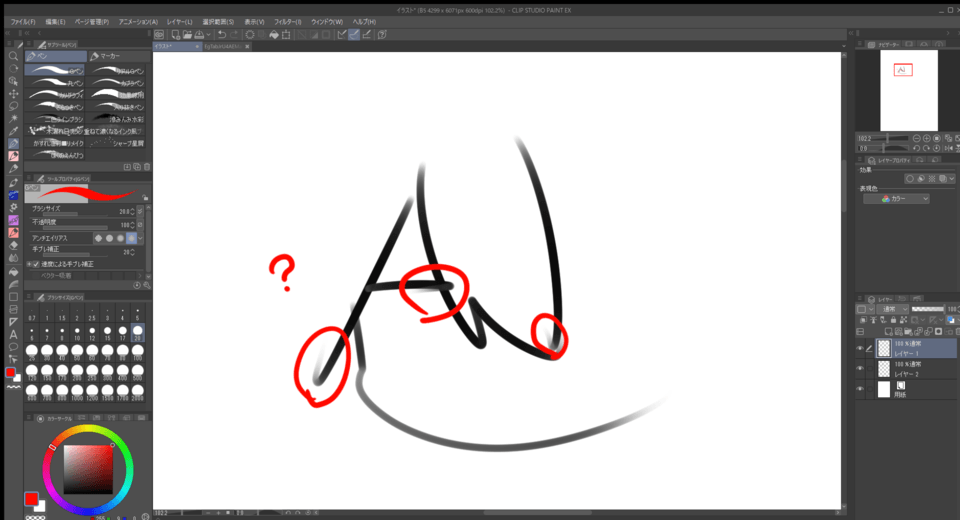The width and height of the screenshot is (960, 520).
Task: Open the レイヤー(L) menu
Action: [x=179, y=21]
